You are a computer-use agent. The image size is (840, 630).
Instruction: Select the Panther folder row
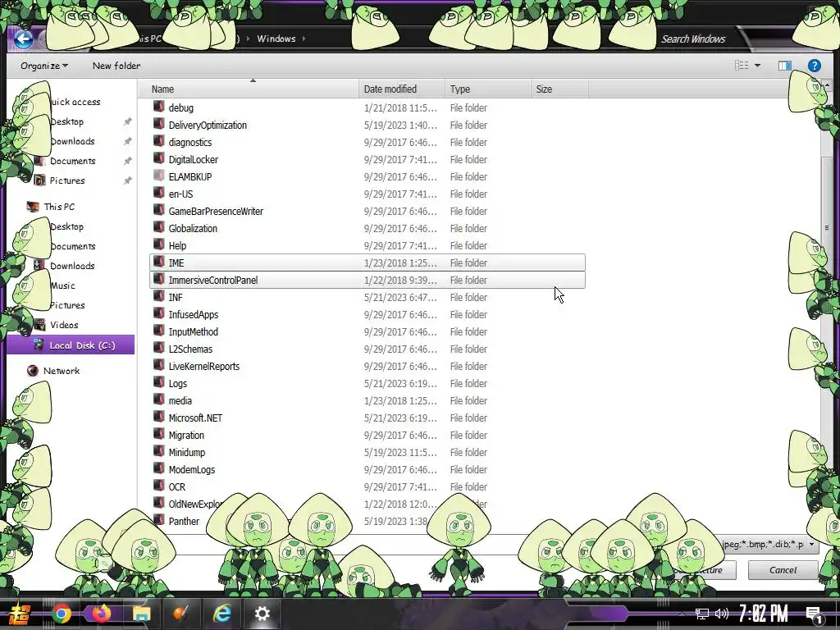point(367,521)
